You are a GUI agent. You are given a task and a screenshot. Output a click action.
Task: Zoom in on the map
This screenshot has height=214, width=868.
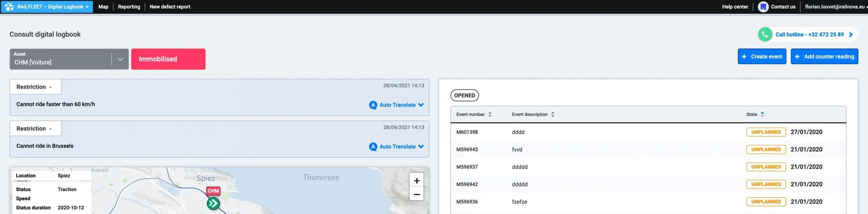[416, 181]
